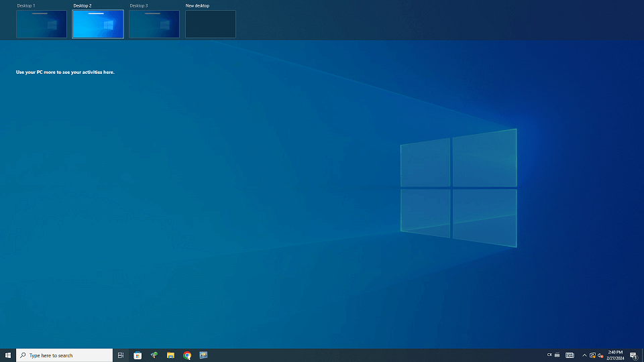Open the touch keyboard tray icon
The height and width of the screenshot is (362, 644).
570,355
